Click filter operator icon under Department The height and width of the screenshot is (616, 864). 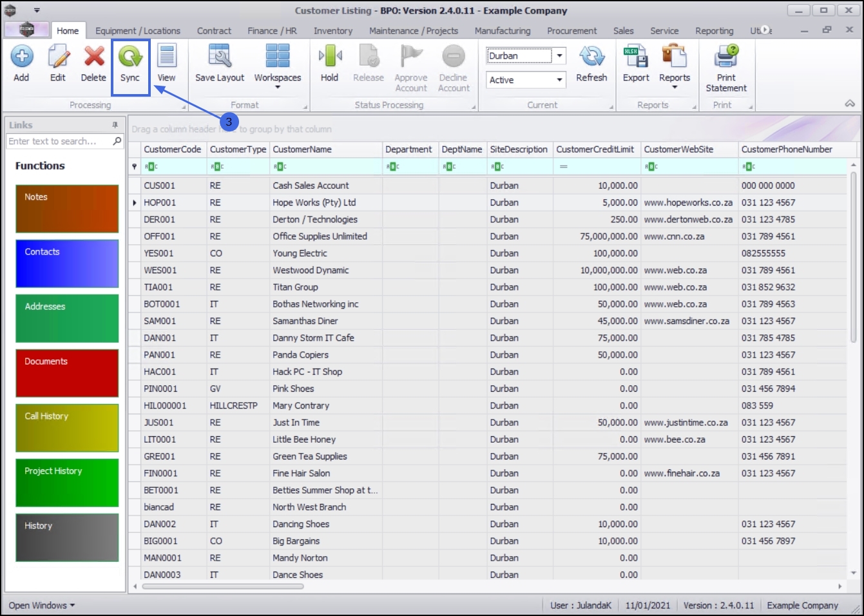click(x=393, y=167)
